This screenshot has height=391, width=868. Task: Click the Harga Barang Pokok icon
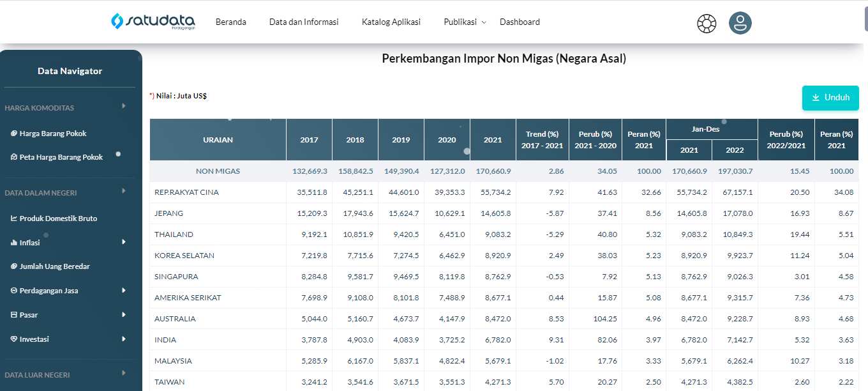pyautogui.click(x=14, y=134)
